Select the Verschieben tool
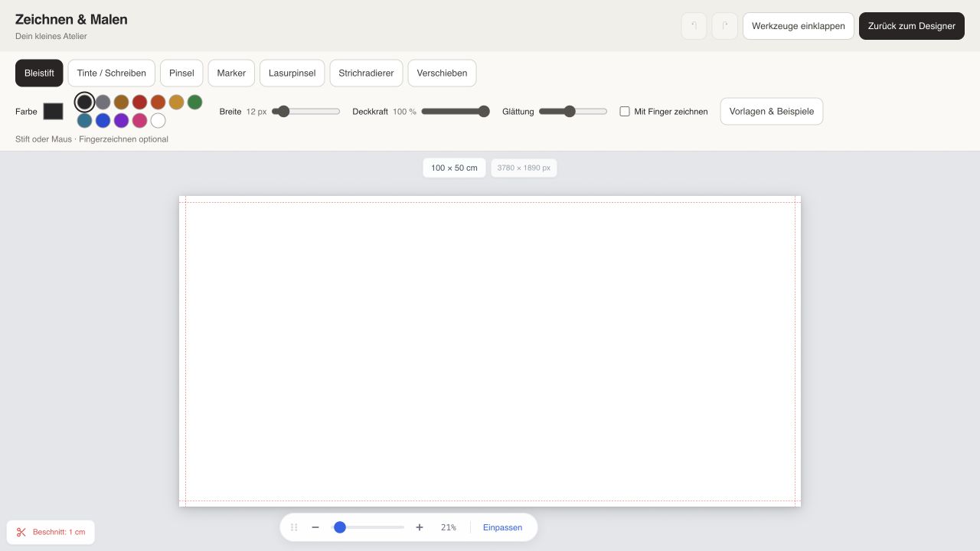The width and height of the screenshot is (980, 551). tap(442, 73)
